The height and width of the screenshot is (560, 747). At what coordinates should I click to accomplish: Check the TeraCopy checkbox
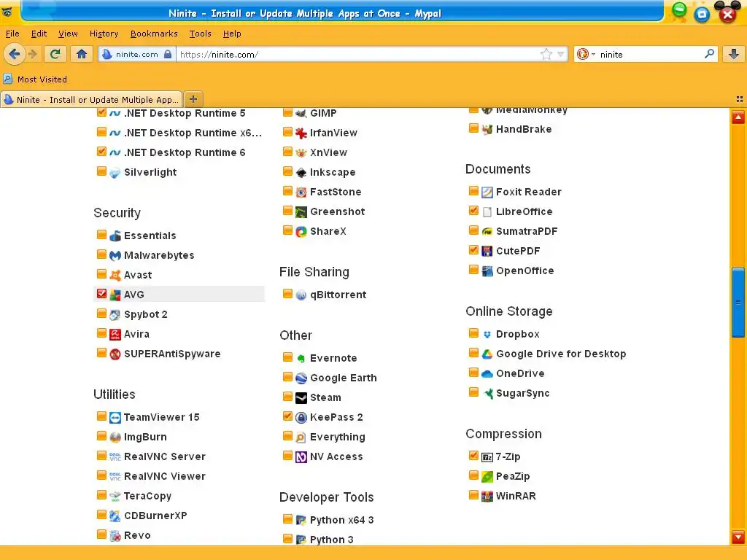[101, 495]
